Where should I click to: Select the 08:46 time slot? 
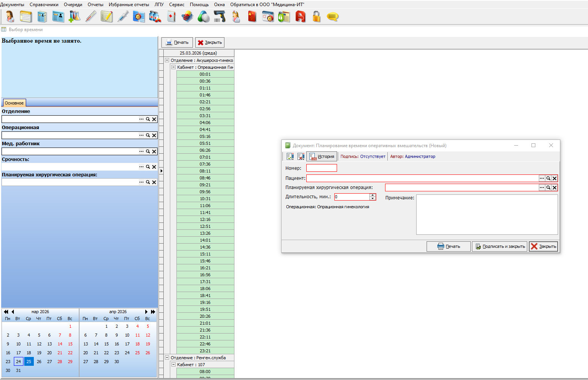[205, 178]
